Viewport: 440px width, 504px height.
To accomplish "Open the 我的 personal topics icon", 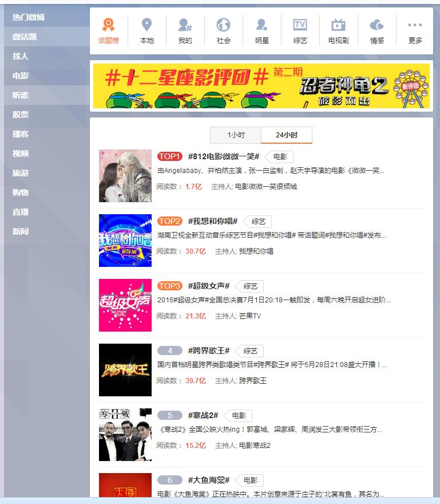I will (x=185, y=25).
